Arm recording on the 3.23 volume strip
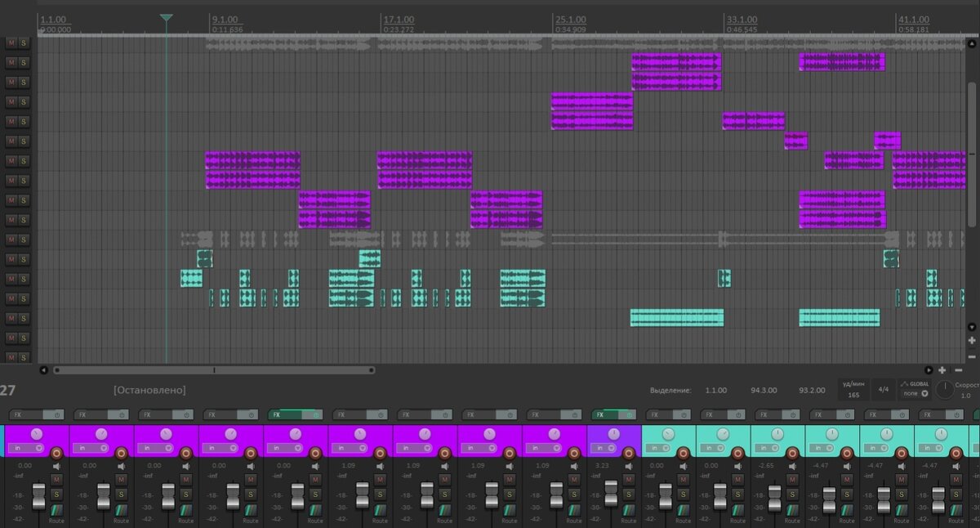The image size is (980, 528). coord(630,452)
